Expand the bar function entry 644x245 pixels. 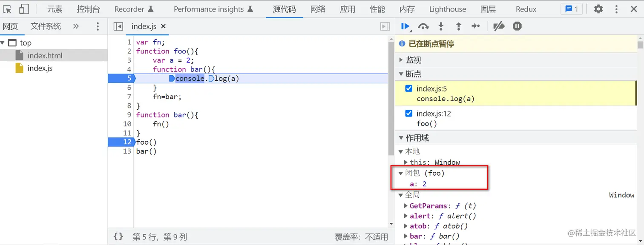[x=406, y=236]
